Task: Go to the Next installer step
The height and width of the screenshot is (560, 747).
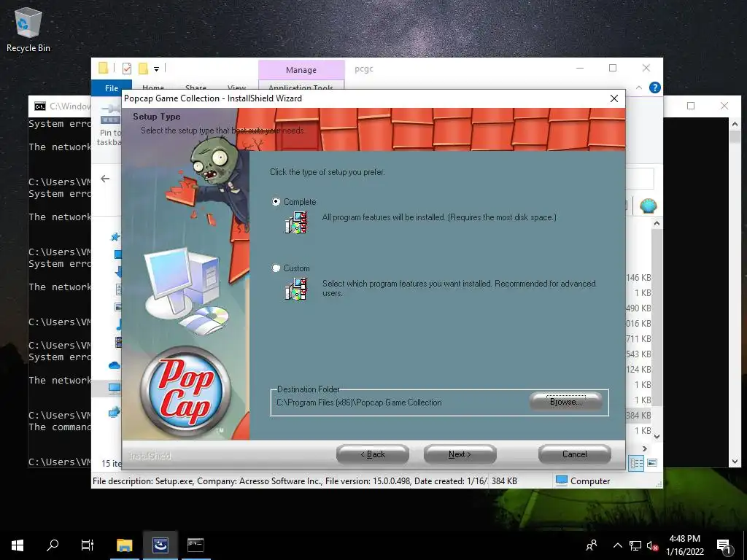Action: (x=460, y=454)
